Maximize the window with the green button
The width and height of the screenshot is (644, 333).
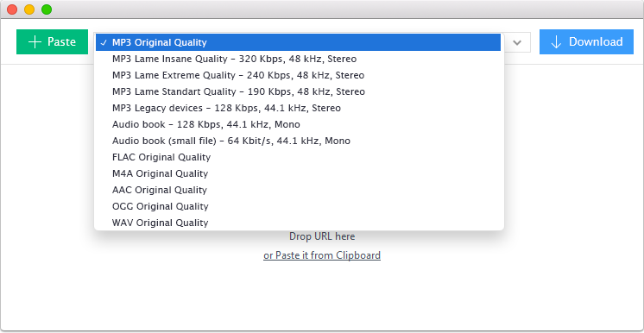(47, 9)
